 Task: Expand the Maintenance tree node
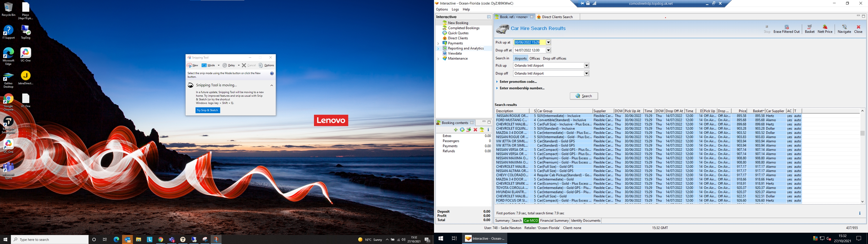click(x=438, y=59)
